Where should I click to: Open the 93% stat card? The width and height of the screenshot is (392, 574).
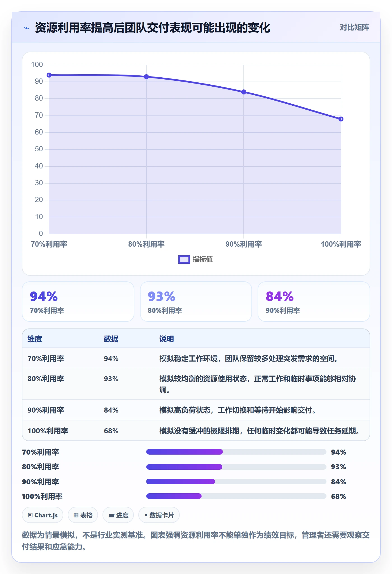[x=196, y=302]
